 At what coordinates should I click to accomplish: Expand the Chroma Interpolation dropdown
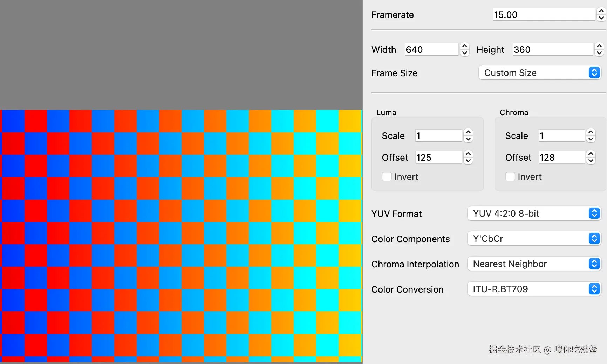[x=534, y=264]
